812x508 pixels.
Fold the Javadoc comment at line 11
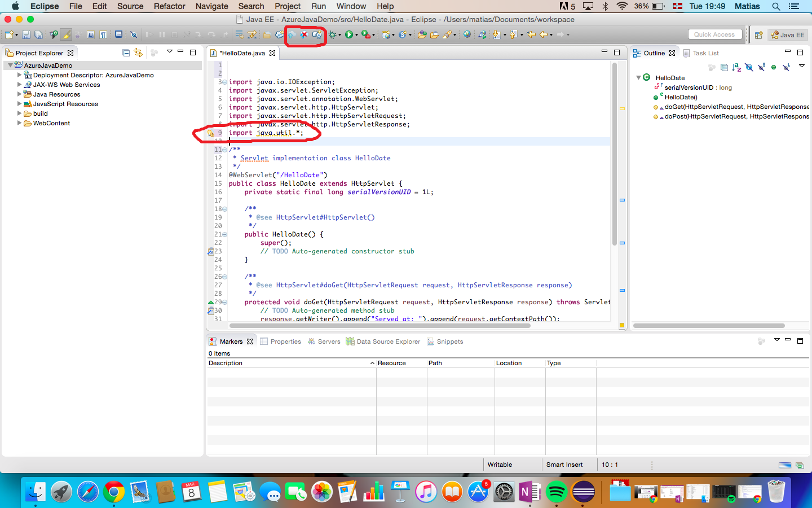point(224,150)
